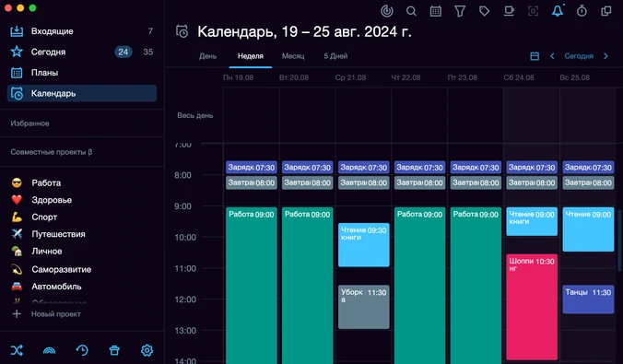This screenshot has width=623, height=364.
Task: Open Thursday Зарядка 07:30 event
Action: (x=419, y=168)
